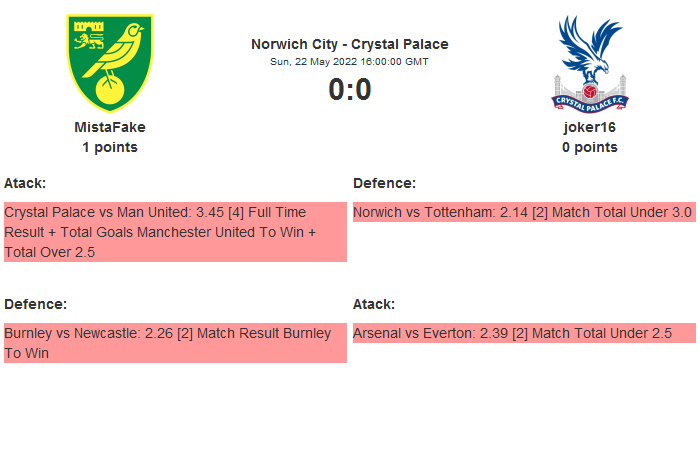
Task: Click the yellow ball under the Norwich canary
Action: [x=108, y=91]
